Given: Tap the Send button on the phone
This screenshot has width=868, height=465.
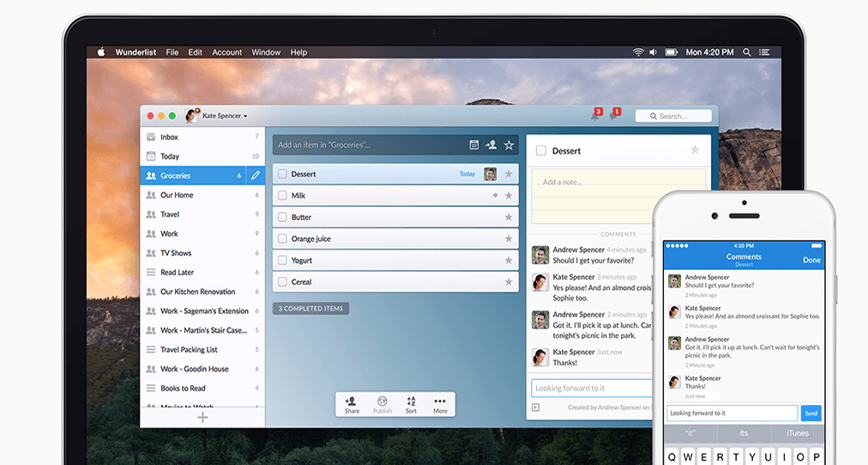Looking at the screenshot, I should coord(811,413).
